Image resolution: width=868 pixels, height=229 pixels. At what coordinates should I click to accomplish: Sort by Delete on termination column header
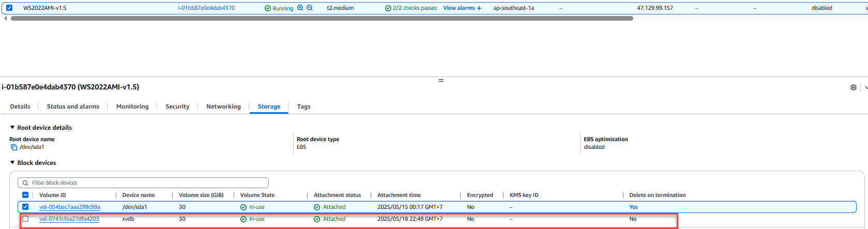(658, 195)
